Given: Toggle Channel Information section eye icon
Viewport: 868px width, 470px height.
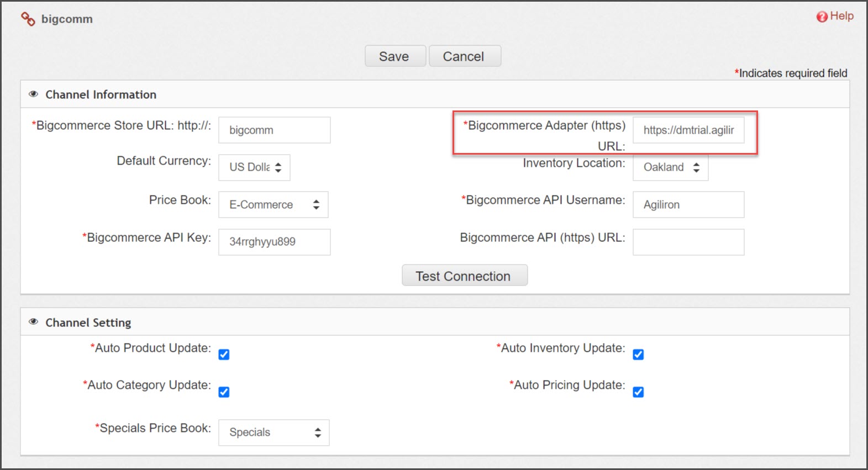Looking at the screenshot, I should 34,94.
